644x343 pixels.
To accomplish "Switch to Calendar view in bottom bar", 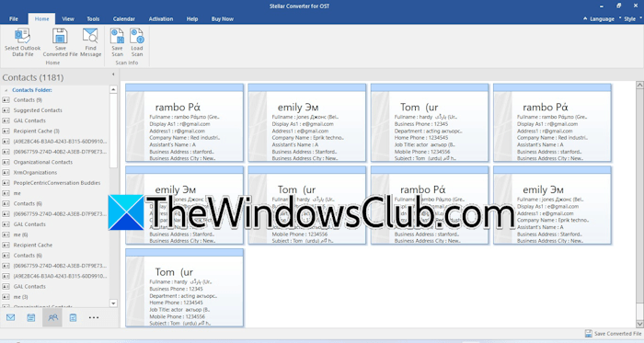I will pyautogui.click(x=30, y=317).
